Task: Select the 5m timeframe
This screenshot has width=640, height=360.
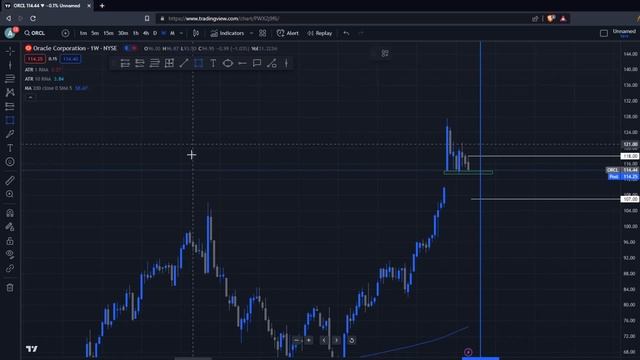Action: click(95, 33)
